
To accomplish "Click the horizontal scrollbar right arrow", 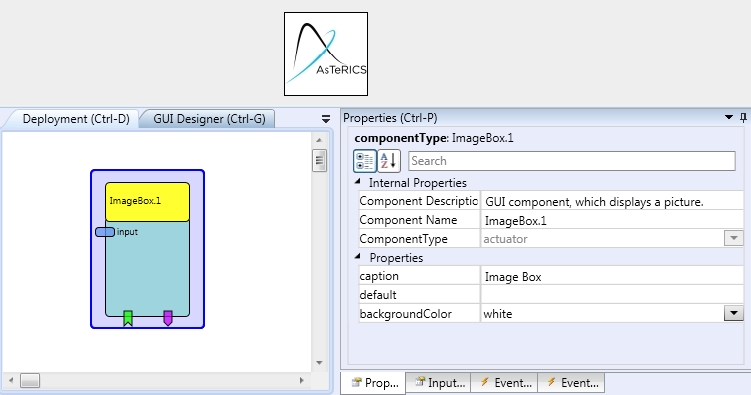I will (301, 381).
